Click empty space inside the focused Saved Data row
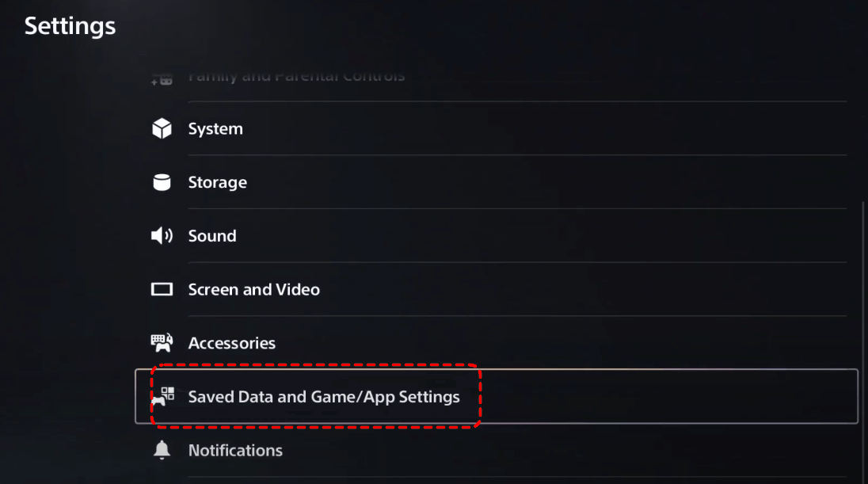868x484 pixels. [x=664, y=397]
